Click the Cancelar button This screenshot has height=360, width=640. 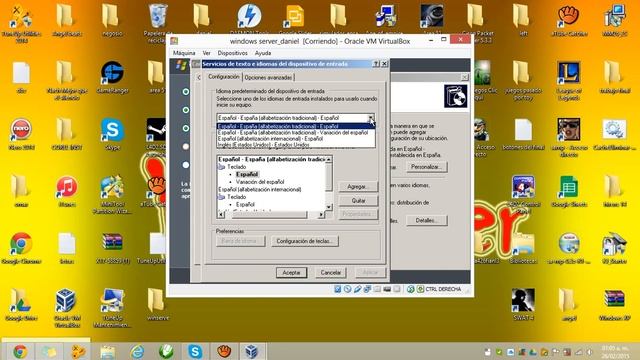click(x=331, y=272)
